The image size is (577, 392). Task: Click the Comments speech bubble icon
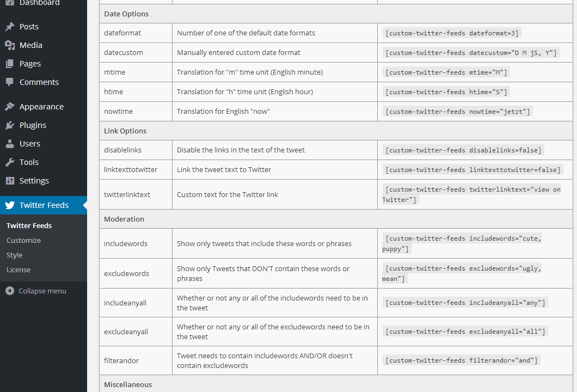[x=10, y=82]
